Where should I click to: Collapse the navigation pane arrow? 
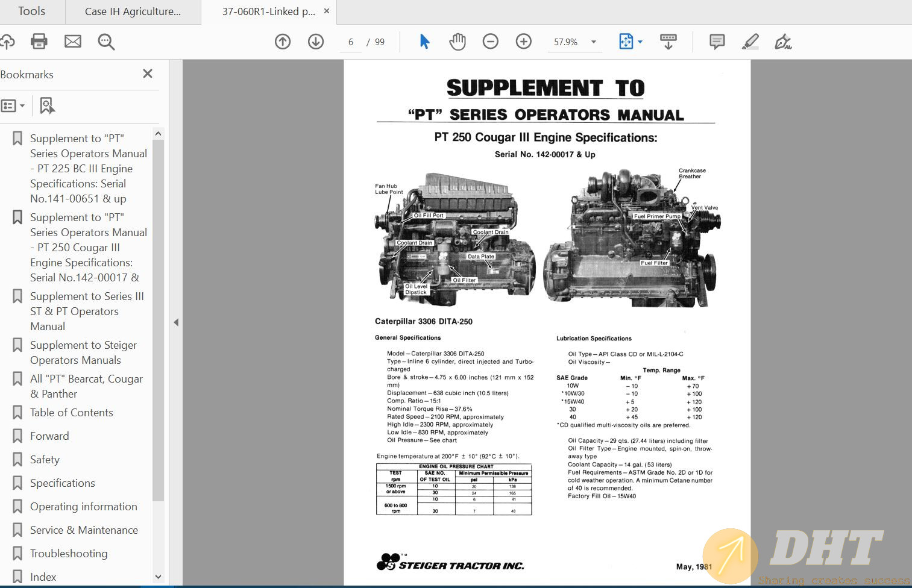coord(176,322)
